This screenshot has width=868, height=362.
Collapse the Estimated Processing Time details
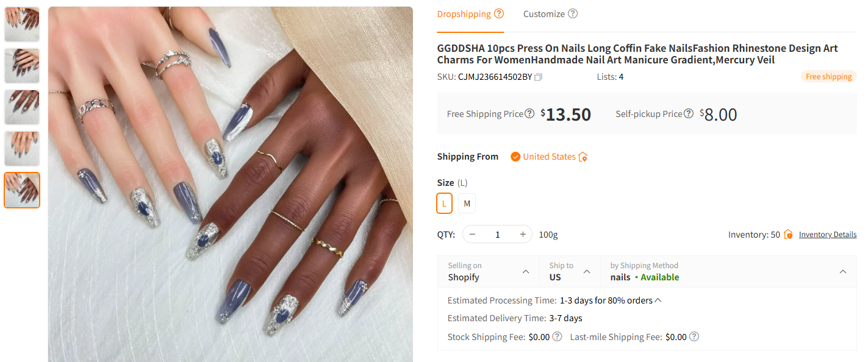click(659, 300)
